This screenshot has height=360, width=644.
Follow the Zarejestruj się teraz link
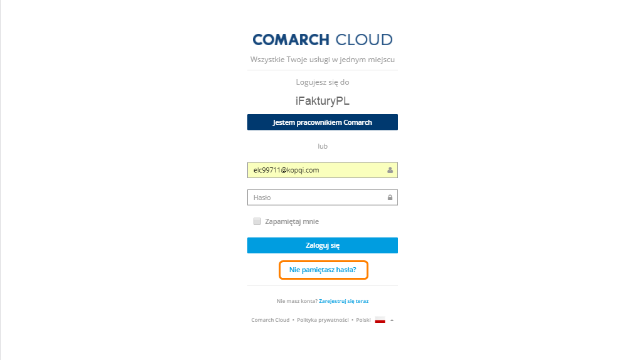coord(344,301)
